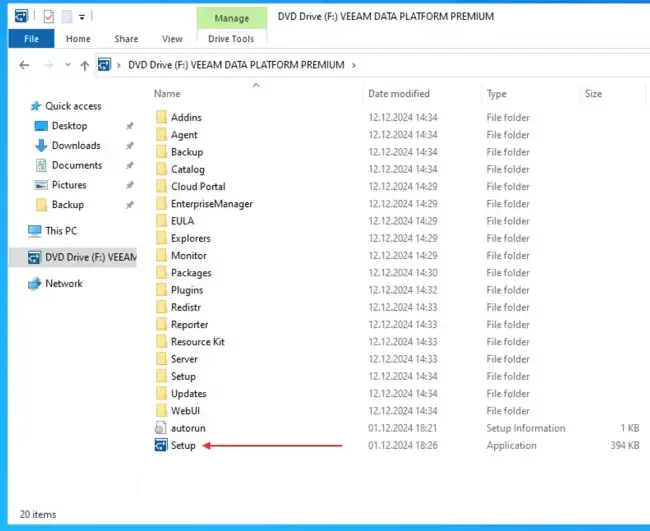Sort by the Name column header
Image resolution: width=650 pixels, height=531 pixels.
167,94
